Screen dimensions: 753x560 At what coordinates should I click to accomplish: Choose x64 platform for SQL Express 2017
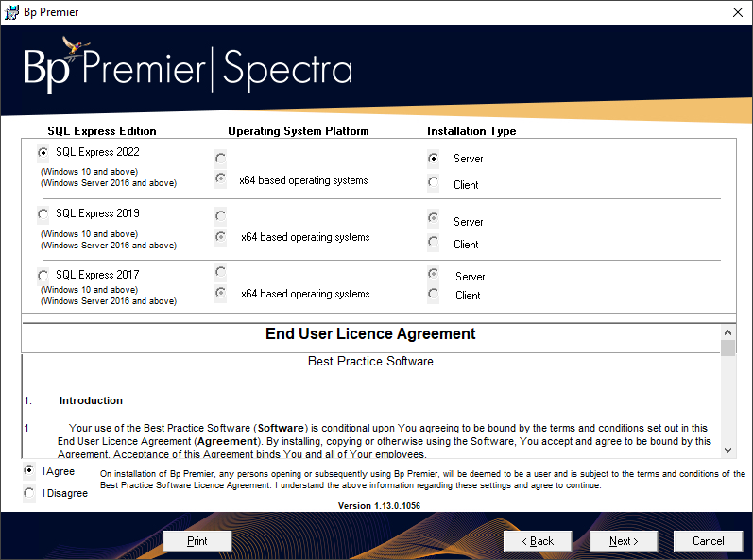[x=220, y=292]
